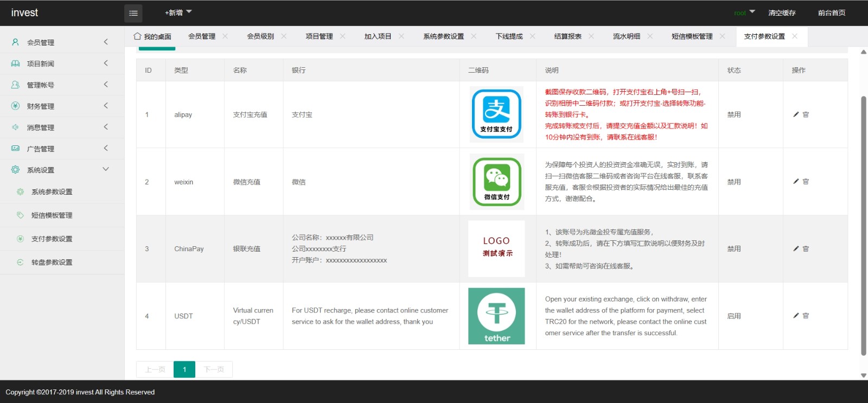Click trash icon for the USDT row
The width and height of the screenshot is (868, 403).
pyautogui.click(x=806, y=316)
